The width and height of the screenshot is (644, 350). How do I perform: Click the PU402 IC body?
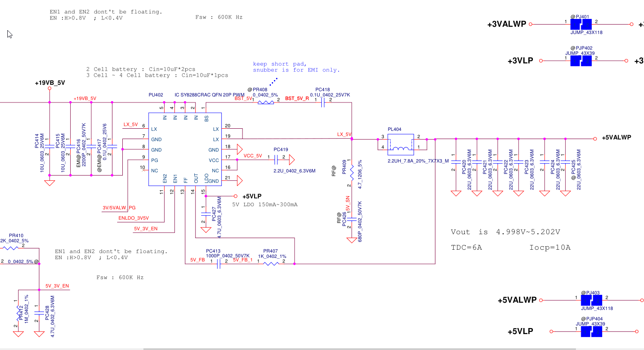[x=185, y=149]
